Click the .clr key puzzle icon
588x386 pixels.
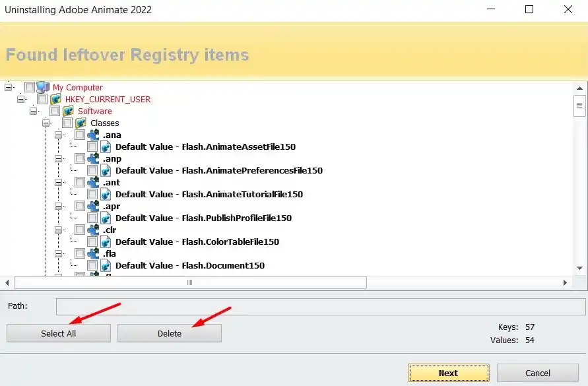pyautogui.click(x=93, y=230)
